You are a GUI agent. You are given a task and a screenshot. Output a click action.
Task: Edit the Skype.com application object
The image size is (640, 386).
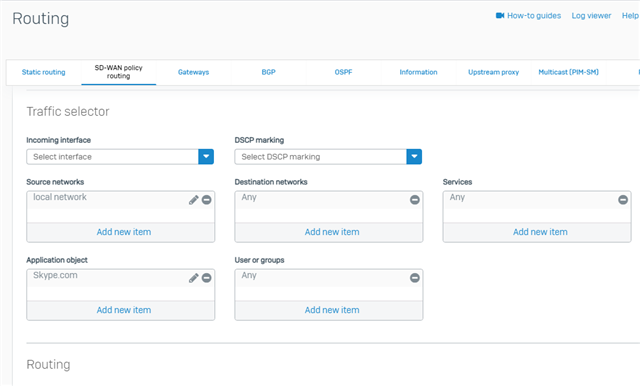click(193, 278)
